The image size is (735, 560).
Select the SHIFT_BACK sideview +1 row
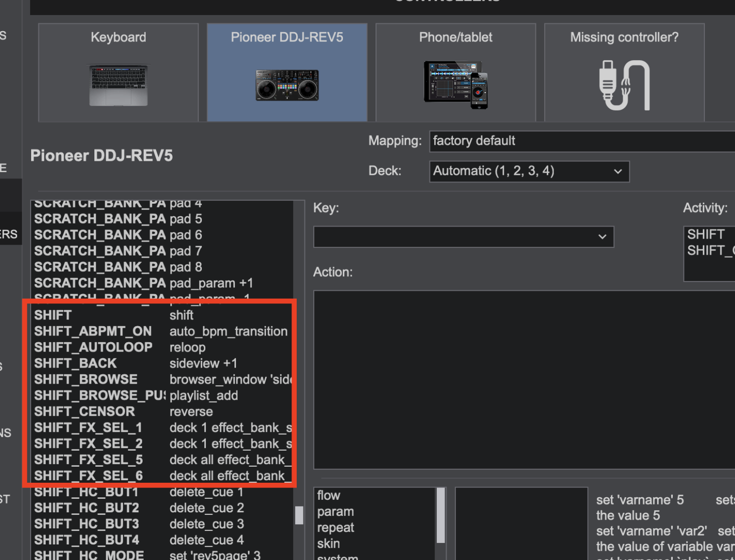[162, 363]
